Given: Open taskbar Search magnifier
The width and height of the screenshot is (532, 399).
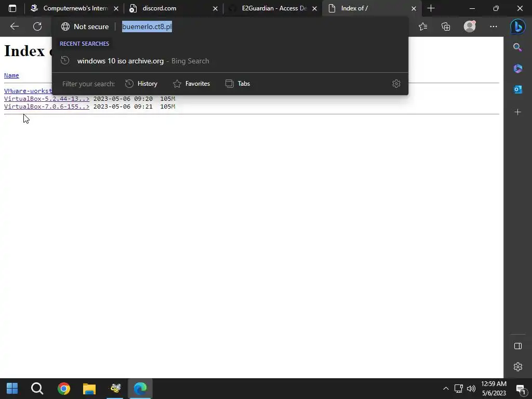Looking at the screenshot, I should click(x=37, y=389).
